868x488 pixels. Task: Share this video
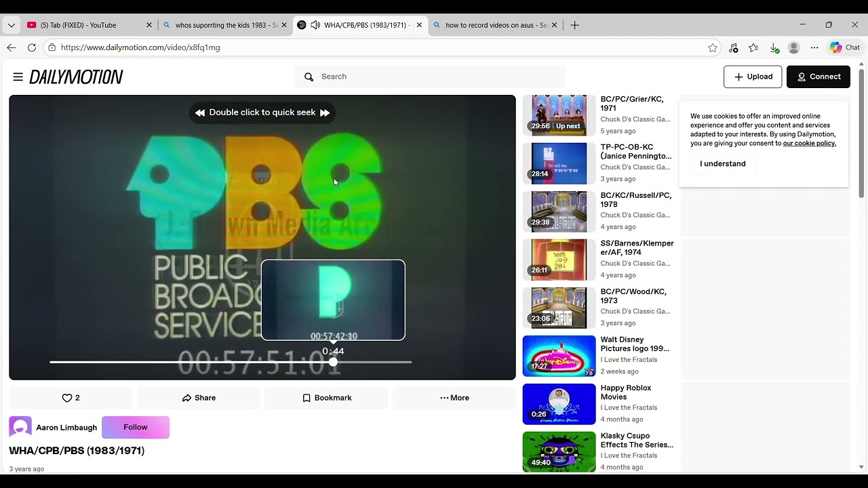(199, 398)
